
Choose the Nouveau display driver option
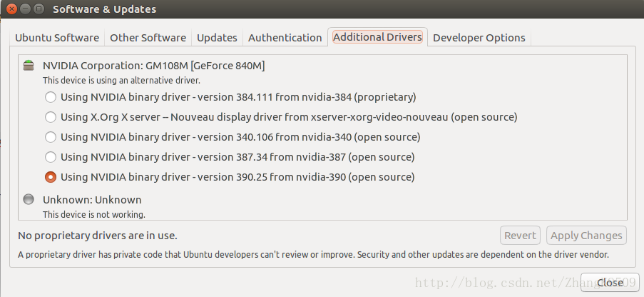coord(51,117)
